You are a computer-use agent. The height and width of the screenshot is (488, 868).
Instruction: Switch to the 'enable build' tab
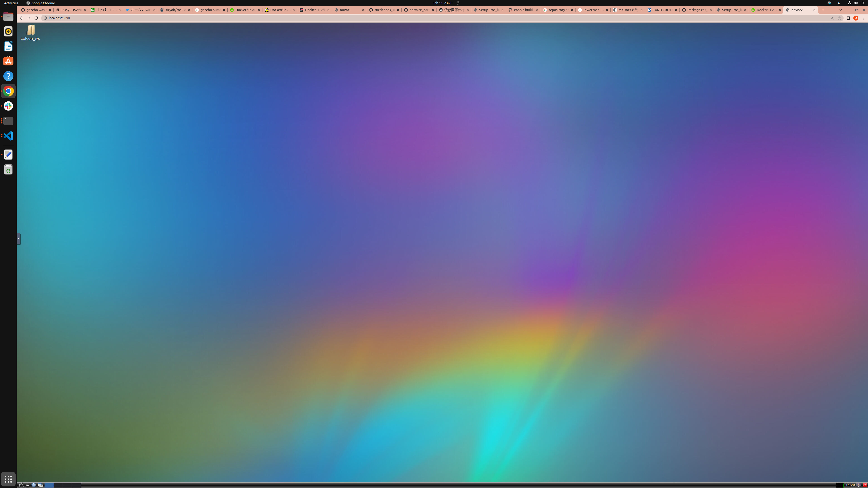[523, 10]
